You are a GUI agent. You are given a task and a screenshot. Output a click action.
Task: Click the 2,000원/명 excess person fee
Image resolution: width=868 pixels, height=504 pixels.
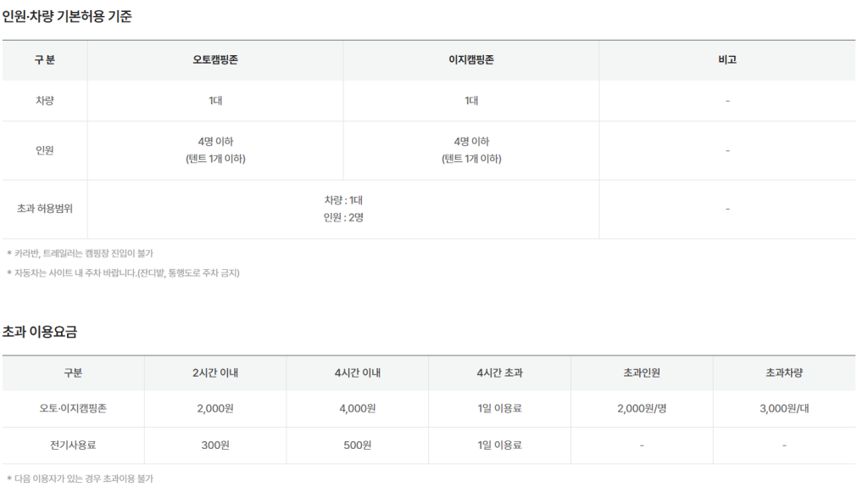click(x=643, y=408)
